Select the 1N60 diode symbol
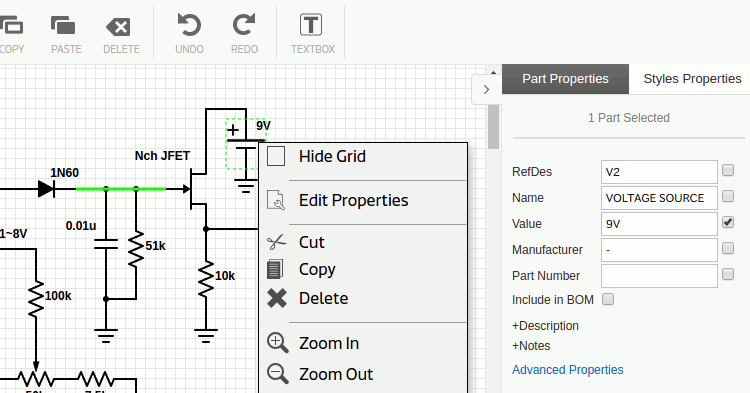Screen dimensions: 750x393 tap(46, 189)
